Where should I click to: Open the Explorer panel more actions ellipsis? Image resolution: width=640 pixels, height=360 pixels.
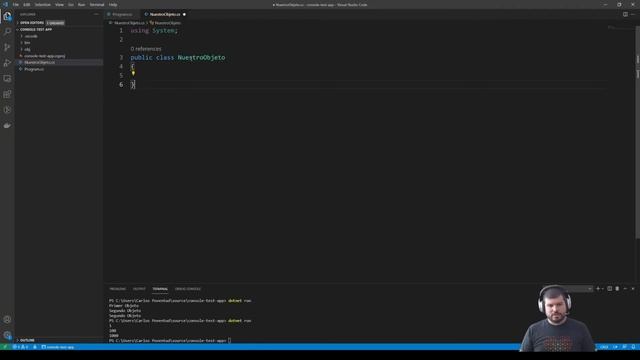coord(96,14)
